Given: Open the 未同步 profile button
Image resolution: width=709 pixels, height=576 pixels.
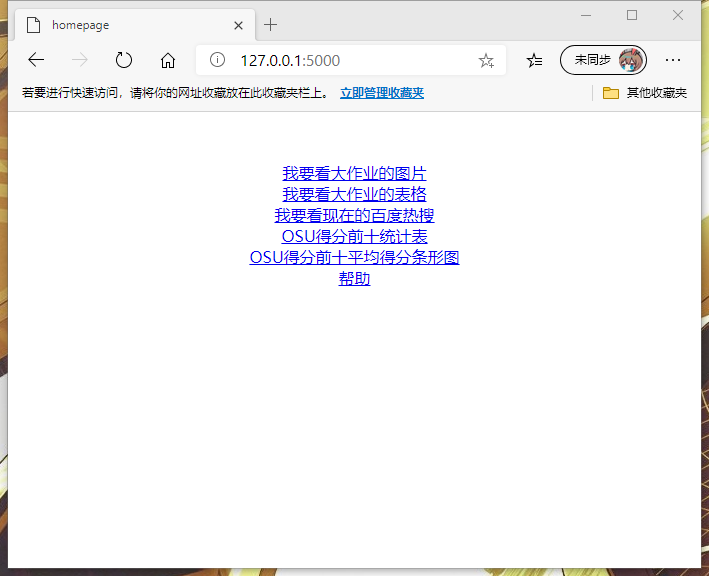Looking at the screenshot, I should tap(603, 60).
